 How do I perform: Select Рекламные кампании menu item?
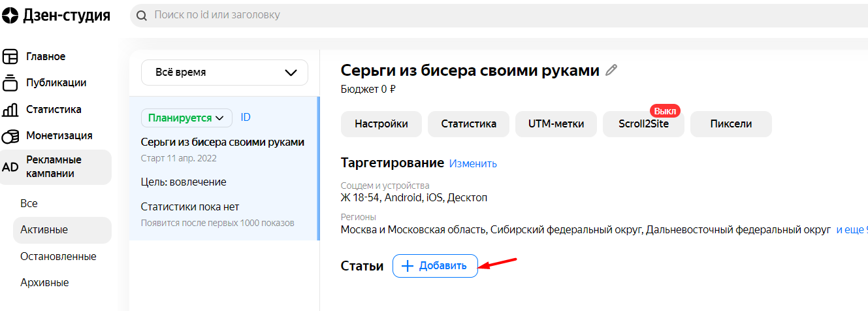(56, 167)
